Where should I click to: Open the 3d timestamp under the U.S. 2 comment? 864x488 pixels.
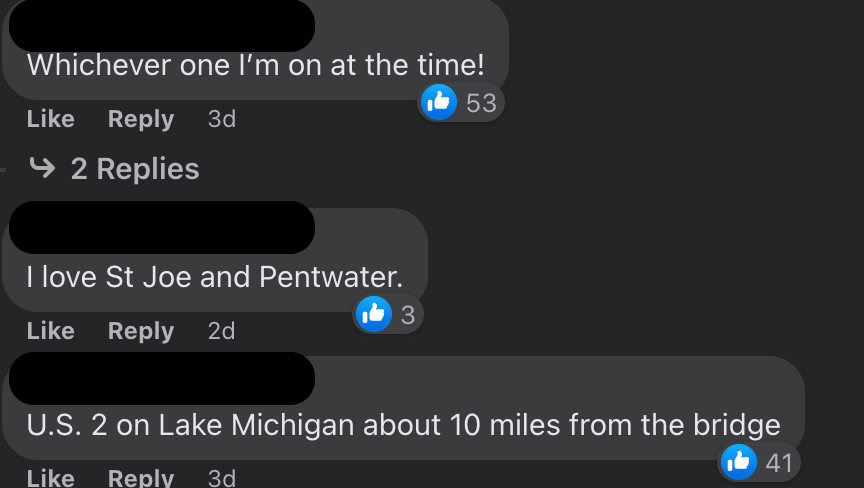click(x=222, y=478)
